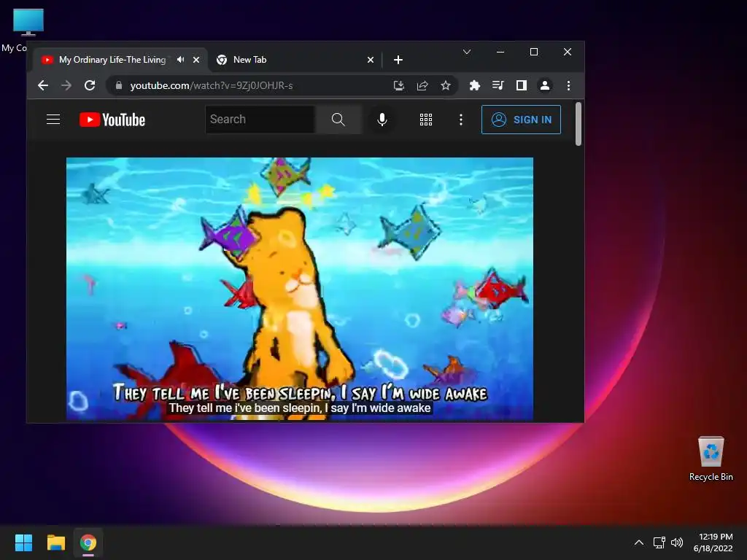
Task: Click the Chrome taskbar icon
Action: coord(88,542)
